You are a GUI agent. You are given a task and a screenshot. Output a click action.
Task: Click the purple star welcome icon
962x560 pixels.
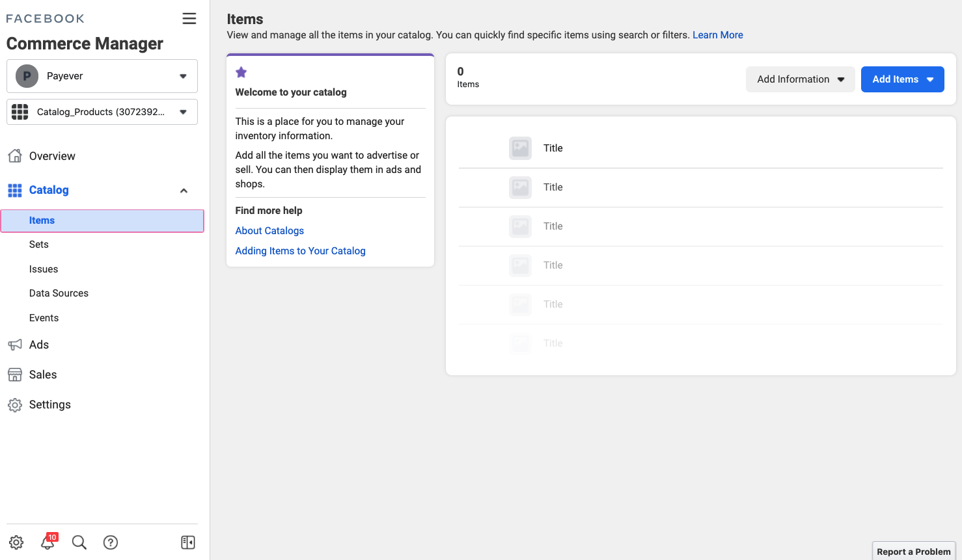(x=241, y=72)
